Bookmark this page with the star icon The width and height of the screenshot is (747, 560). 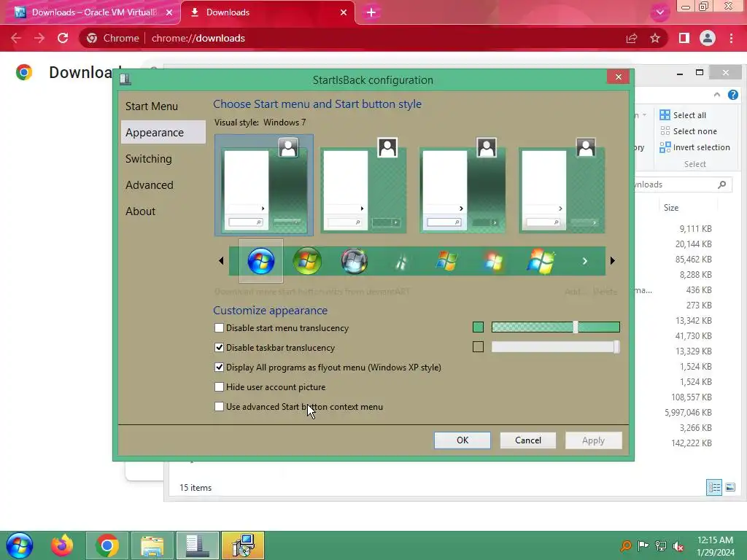click(x=655, y=38)
